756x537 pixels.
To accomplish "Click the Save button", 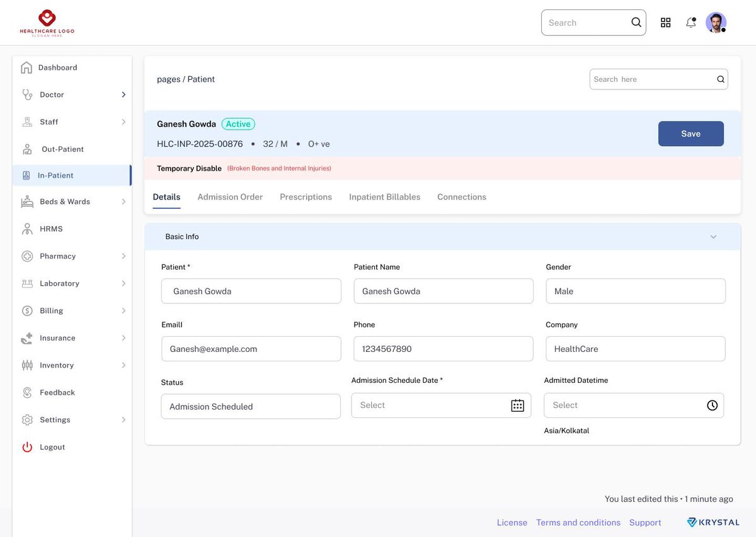I will [x=691, y=133].
